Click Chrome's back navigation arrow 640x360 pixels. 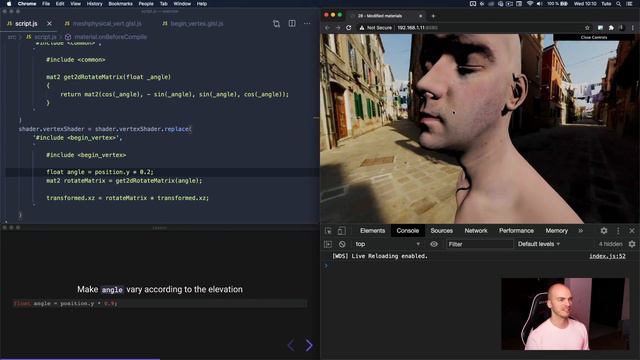pos(327,28)
